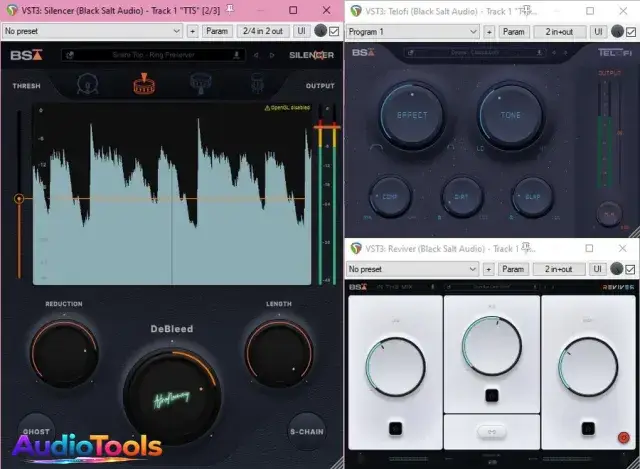Select the orange snare drum icon in Silencer
This screenshot has width=640, height=469.
(x=144, y=84)
